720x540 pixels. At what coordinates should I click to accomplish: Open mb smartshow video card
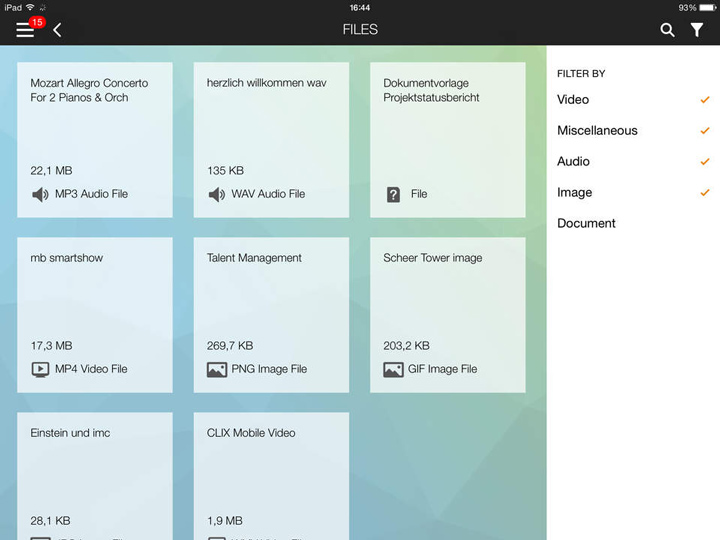coord(95,315)
